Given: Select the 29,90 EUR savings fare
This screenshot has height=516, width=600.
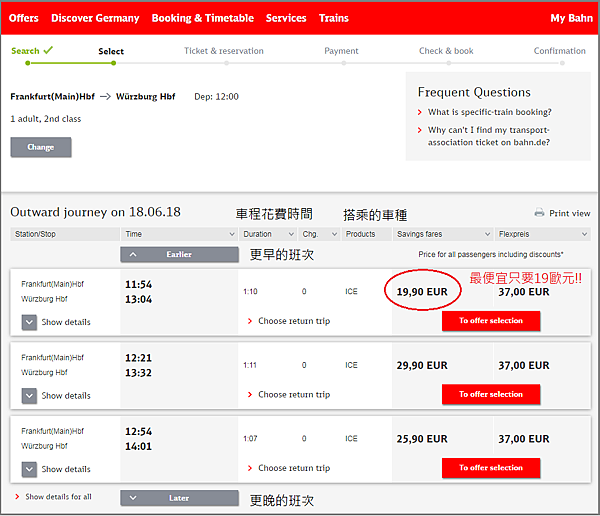Looking at the screenshot, I should 422,365.
